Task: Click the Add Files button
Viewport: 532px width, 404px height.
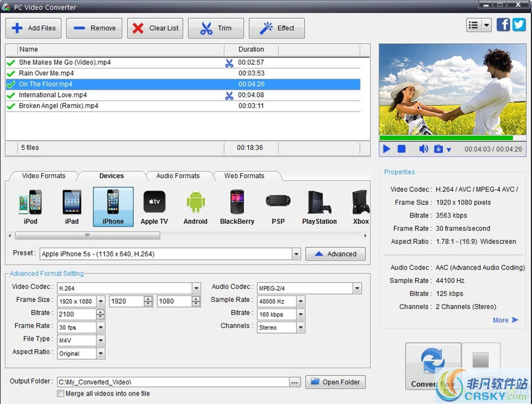Action: [33, 28]
